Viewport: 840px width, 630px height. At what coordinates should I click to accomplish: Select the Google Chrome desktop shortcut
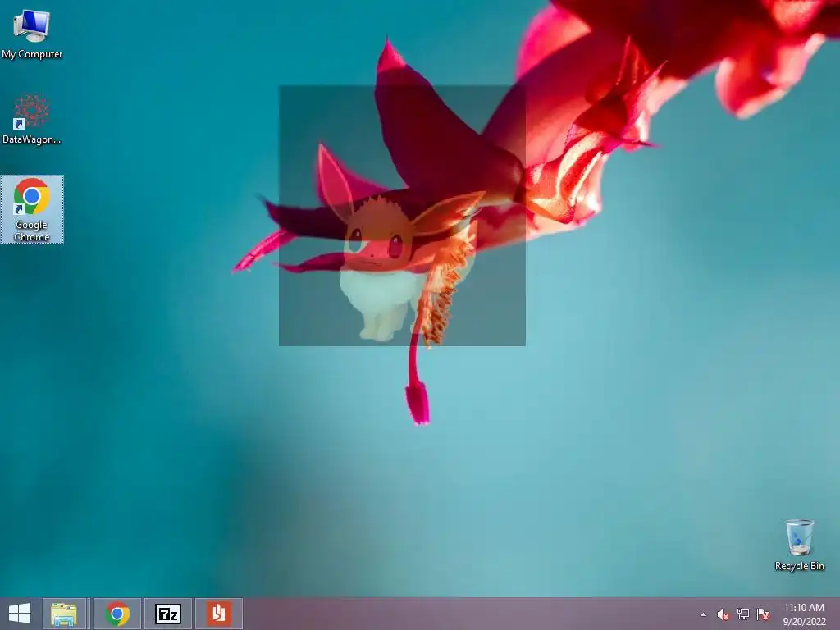point(32,209)
